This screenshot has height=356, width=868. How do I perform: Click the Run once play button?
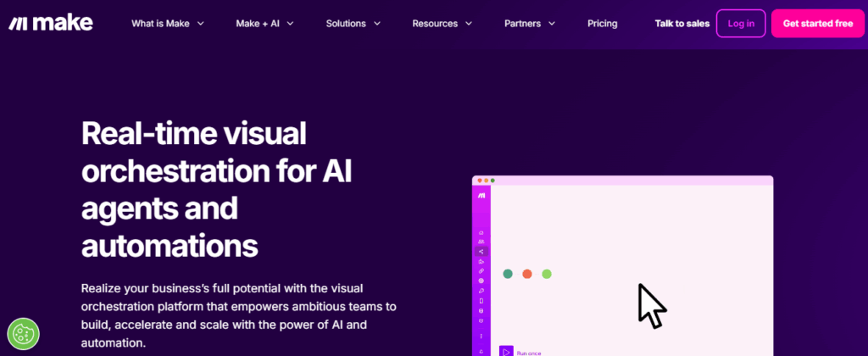coord(506,351)
